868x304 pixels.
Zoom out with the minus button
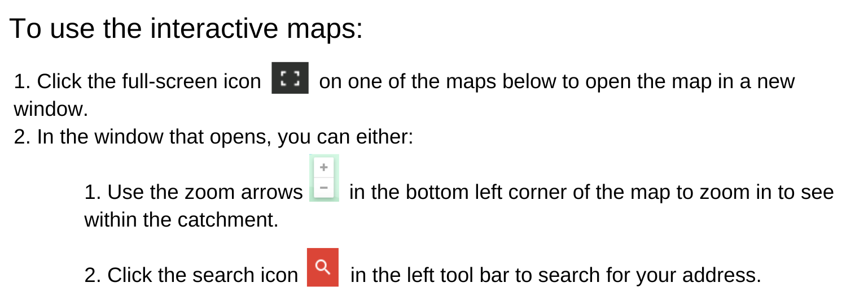(324, 187)
